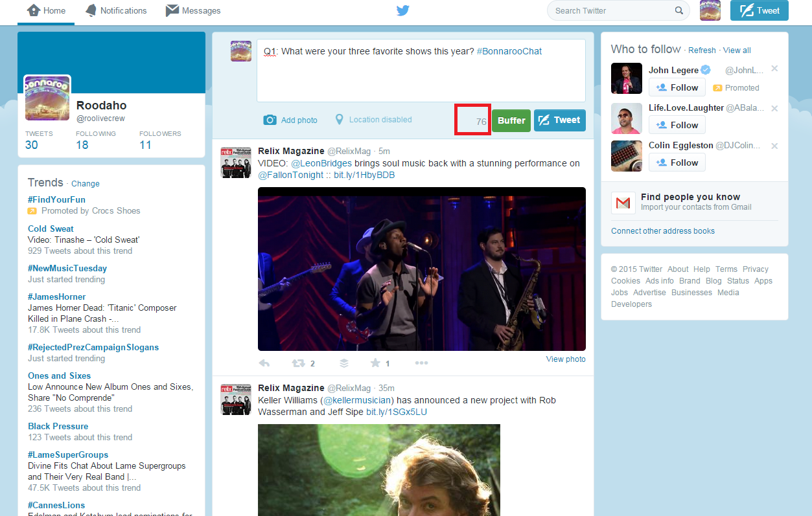The height and width of the screenshot is (516, 812).
Task: Open #JamesHorner trend
Action: pos(56,297)
